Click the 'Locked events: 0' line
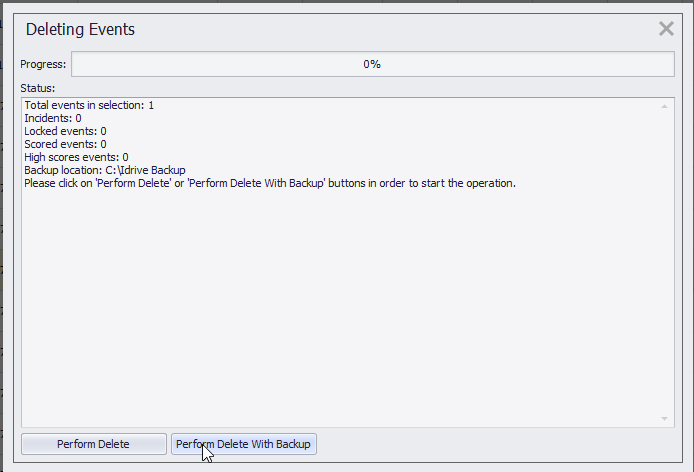 coord(65,131)
